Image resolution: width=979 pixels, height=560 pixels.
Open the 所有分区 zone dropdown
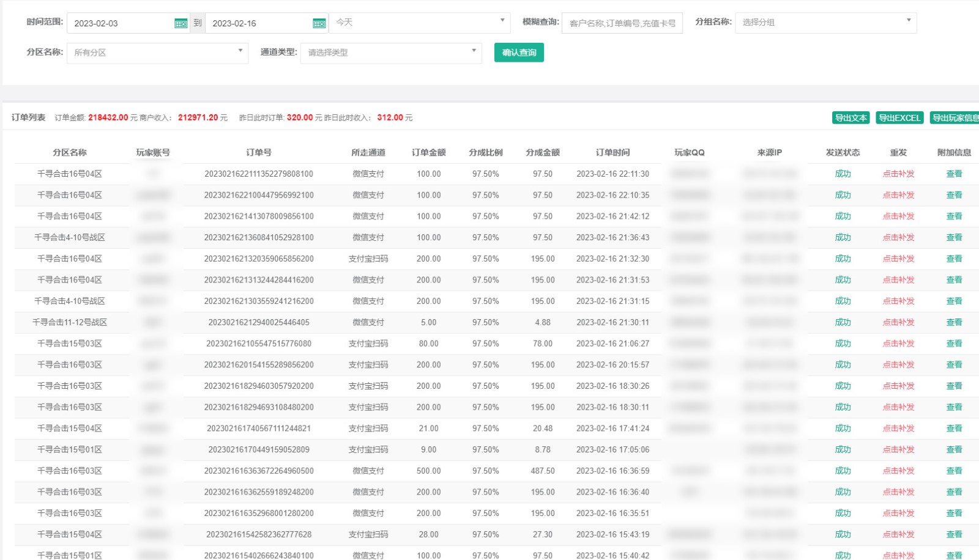click(157, 53)
